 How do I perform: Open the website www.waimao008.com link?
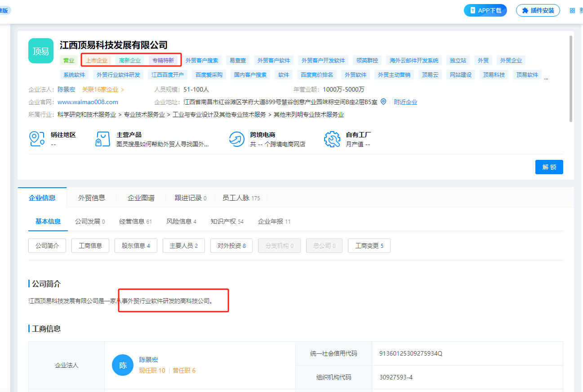click(88, 102)
